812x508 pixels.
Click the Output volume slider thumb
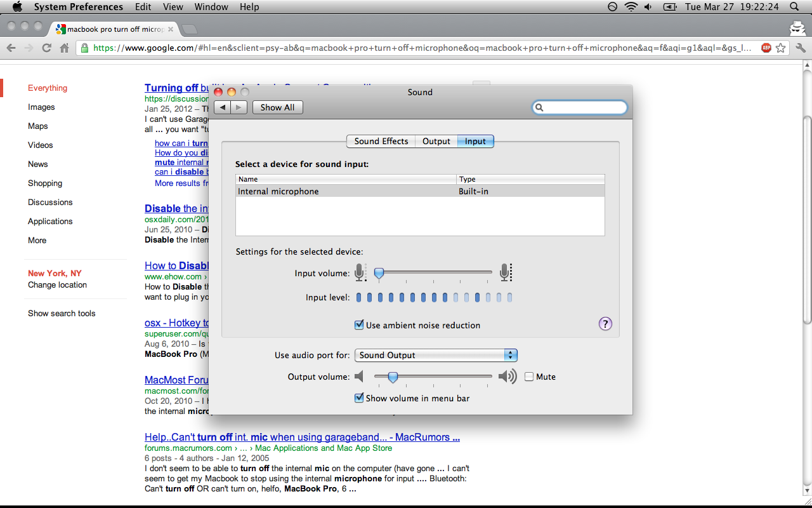pyautogui.click(x=393, y=377)
